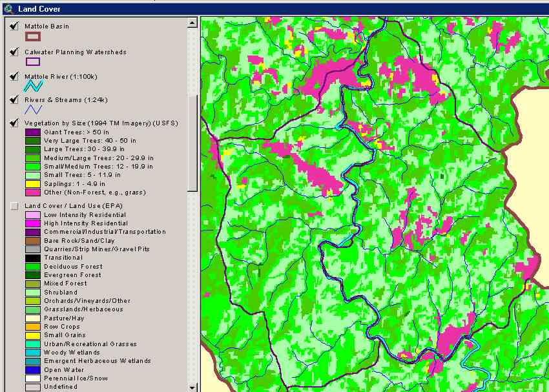This screenshot has height=392, width=549.
Task: Click the Mattole River line symbol
Action: pos(33,86)
